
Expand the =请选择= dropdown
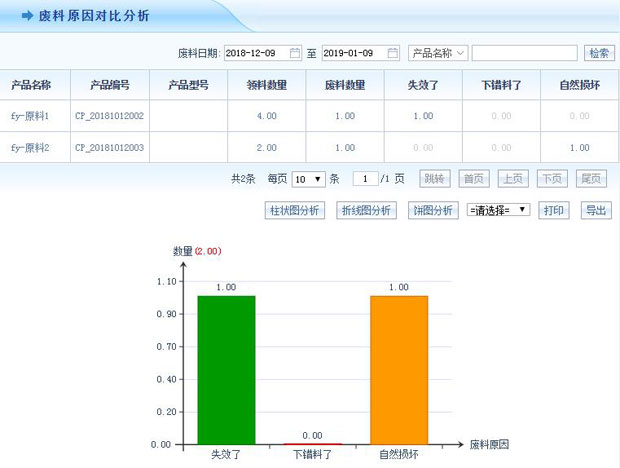(498, 211)
